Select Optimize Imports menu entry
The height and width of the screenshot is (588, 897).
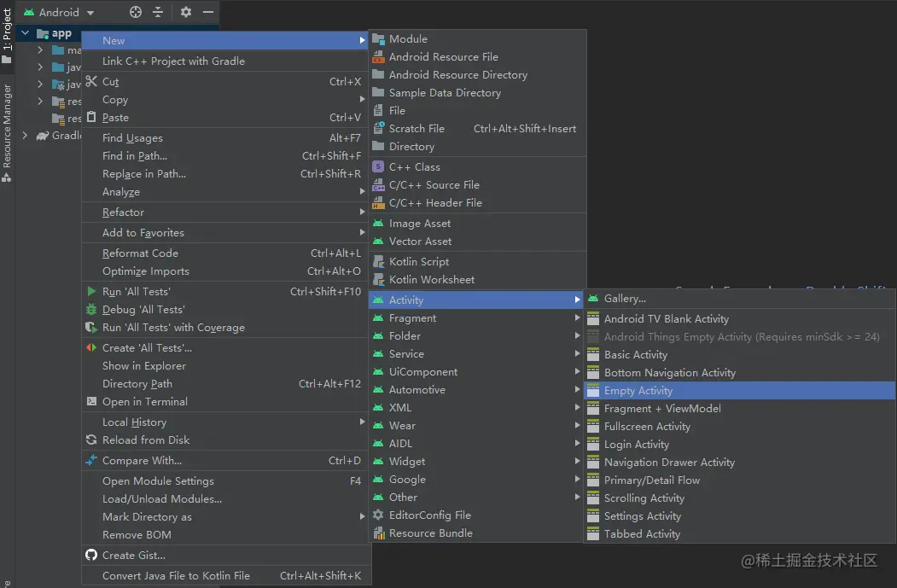(224, 271)
